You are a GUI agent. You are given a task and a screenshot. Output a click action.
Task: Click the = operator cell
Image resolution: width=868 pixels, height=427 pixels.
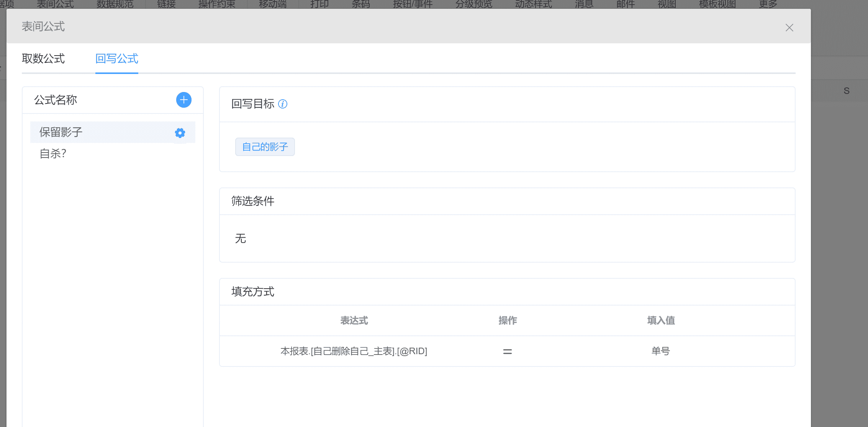coord(508,351)
